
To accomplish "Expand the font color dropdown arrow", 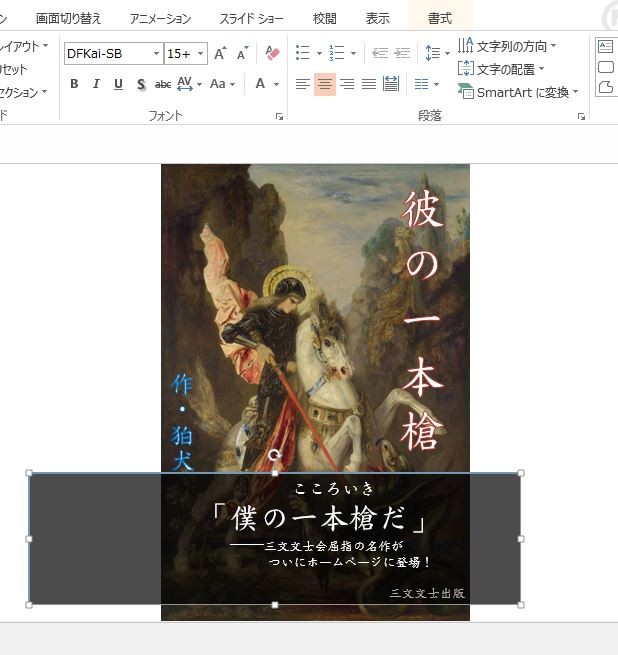I will (x=276, y=84).
